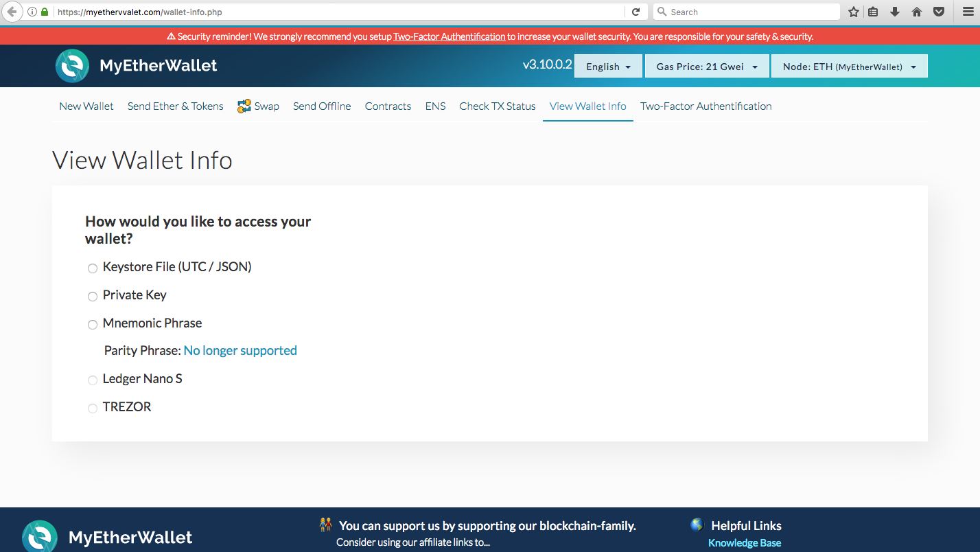Open Check TX Status tab
Screen dimensions: 980x552
498,106
